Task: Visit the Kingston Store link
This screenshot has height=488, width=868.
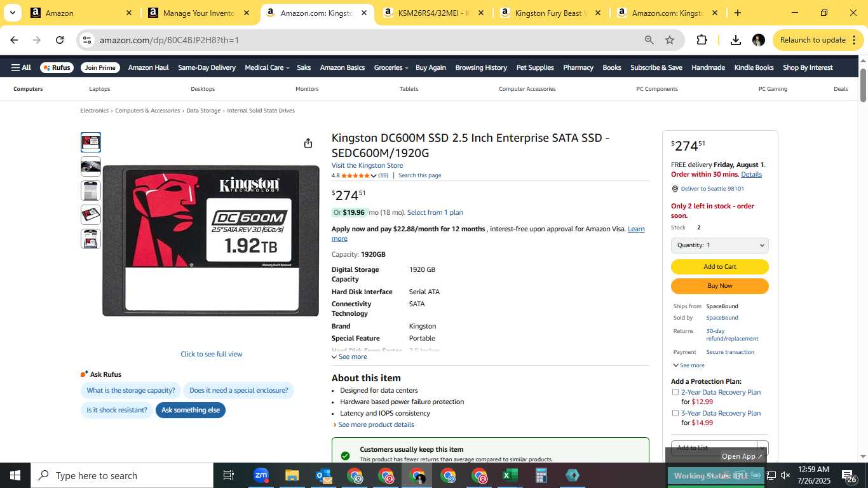Action: coord(367,165)
